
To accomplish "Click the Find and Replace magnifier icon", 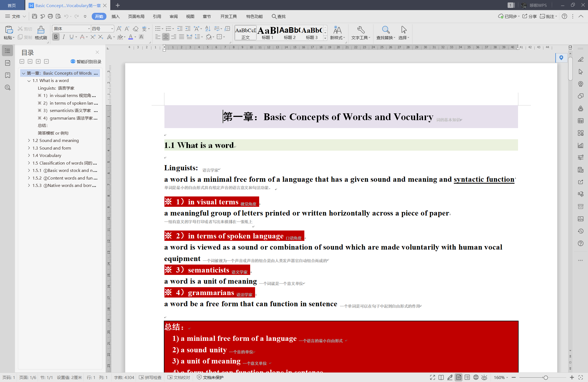I will coord(386,30).
